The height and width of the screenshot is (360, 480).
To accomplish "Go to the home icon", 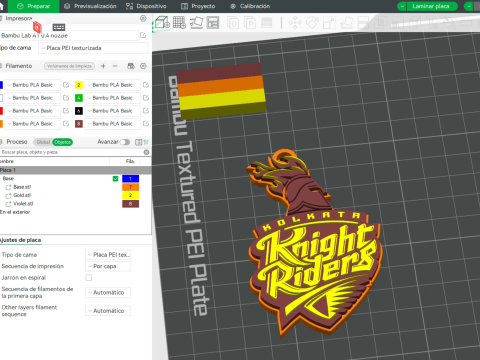I will click(x=2, y=6).
